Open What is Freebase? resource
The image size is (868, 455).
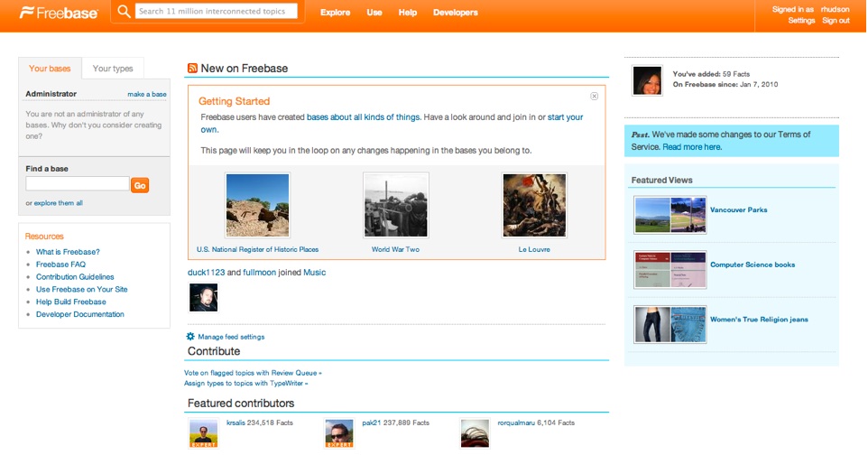coord(68,252)
